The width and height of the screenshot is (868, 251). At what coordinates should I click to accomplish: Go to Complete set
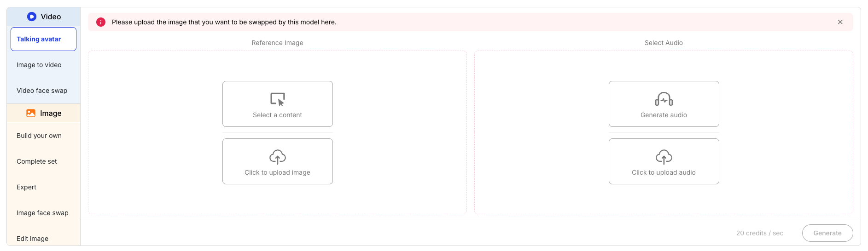(37, 161)
